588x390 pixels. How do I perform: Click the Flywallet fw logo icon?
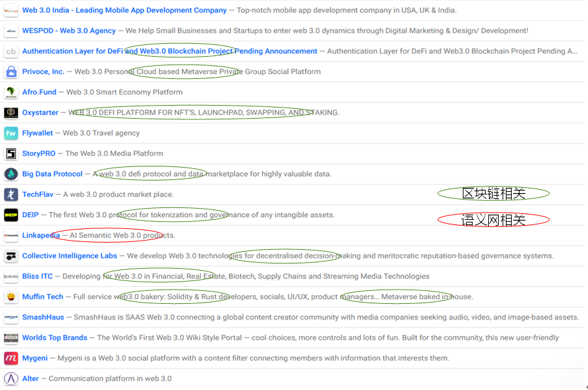[x=11, y=133]
